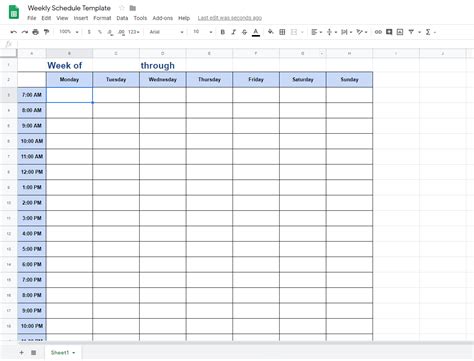Open the Fill color bucket tool

(x=271, y=32)
